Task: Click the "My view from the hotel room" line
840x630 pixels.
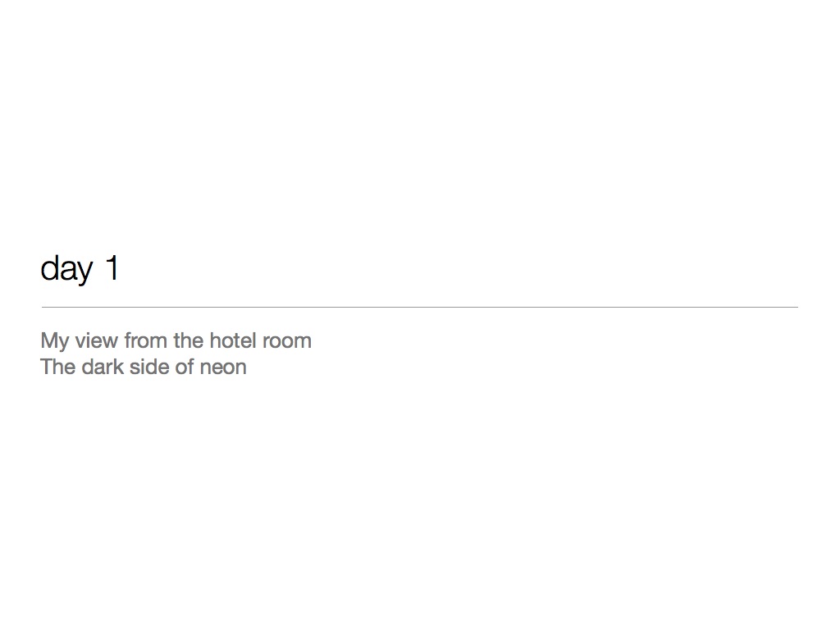Action: point(176,341)
